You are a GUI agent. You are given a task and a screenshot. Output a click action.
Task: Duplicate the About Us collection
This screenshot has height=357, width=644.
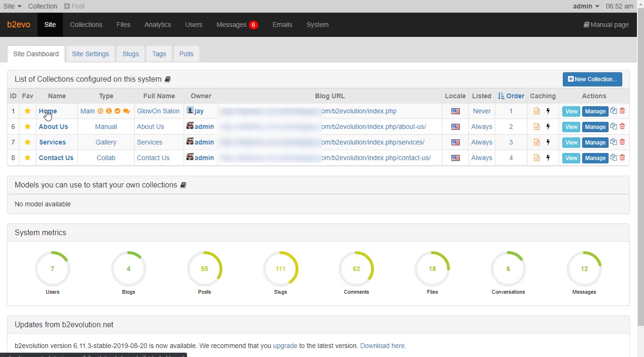click(613, 127)
